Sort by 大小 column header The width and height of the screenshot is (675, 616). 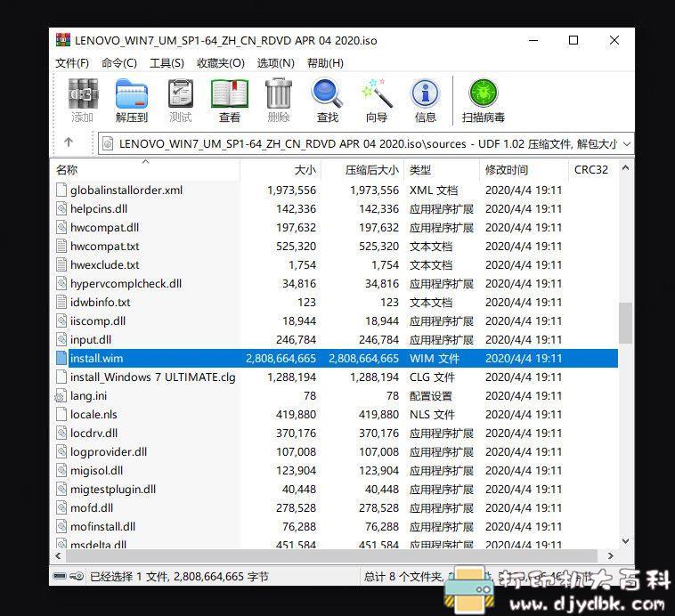(280, 170)
